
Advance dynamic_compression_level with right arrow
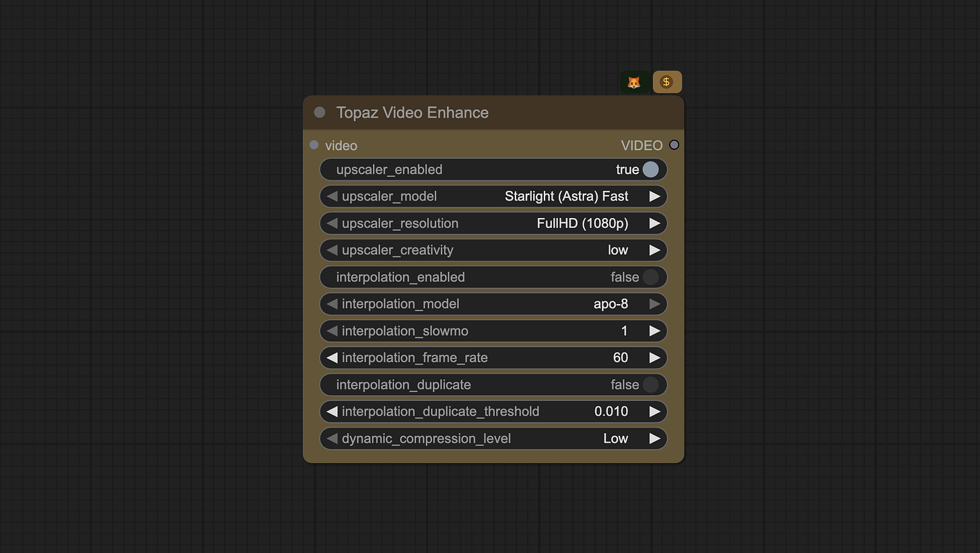coord(654,439)
